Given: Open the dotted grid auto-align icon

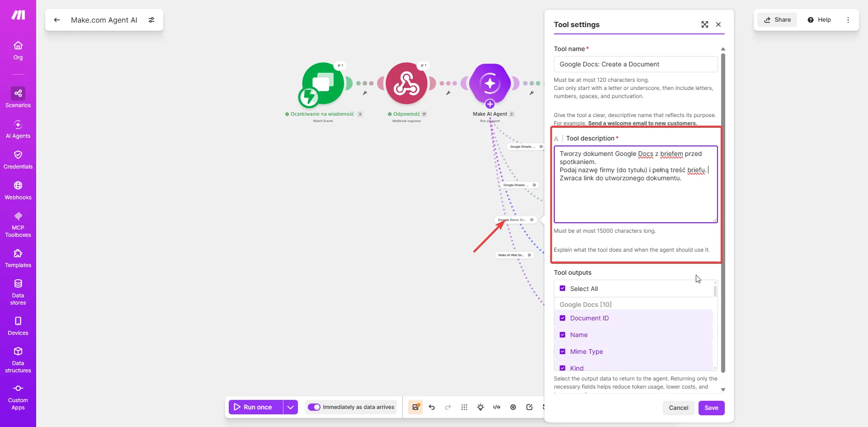Looking at the screenshot, I should click(x=464, y=407).
